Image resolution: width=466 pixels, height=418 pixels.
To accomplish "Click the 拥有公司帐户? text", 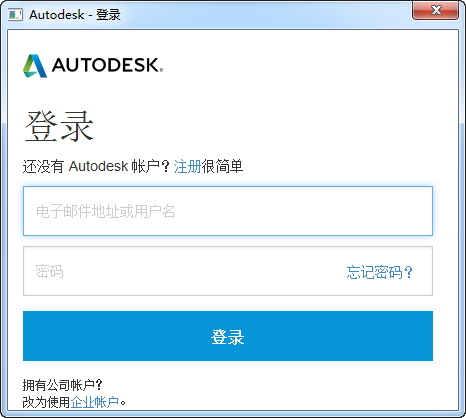I will [x=62, y=385].
